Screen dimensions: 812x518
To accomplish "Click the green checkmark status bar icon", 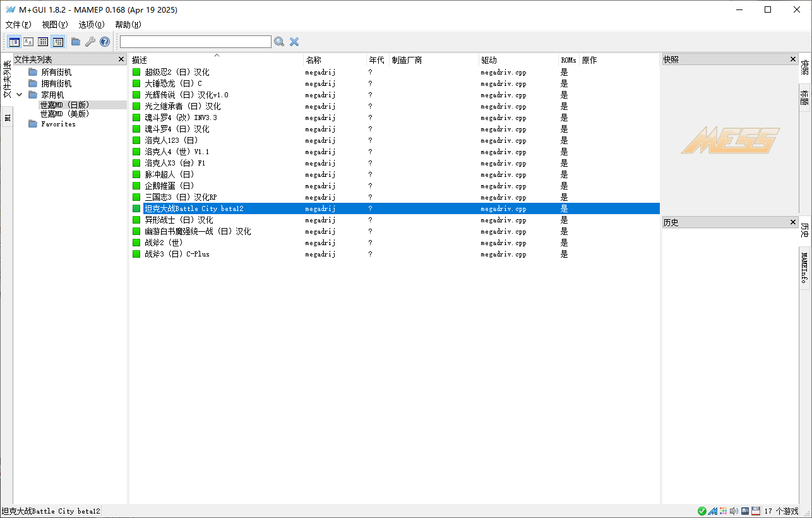I will [x=702, y=511].
